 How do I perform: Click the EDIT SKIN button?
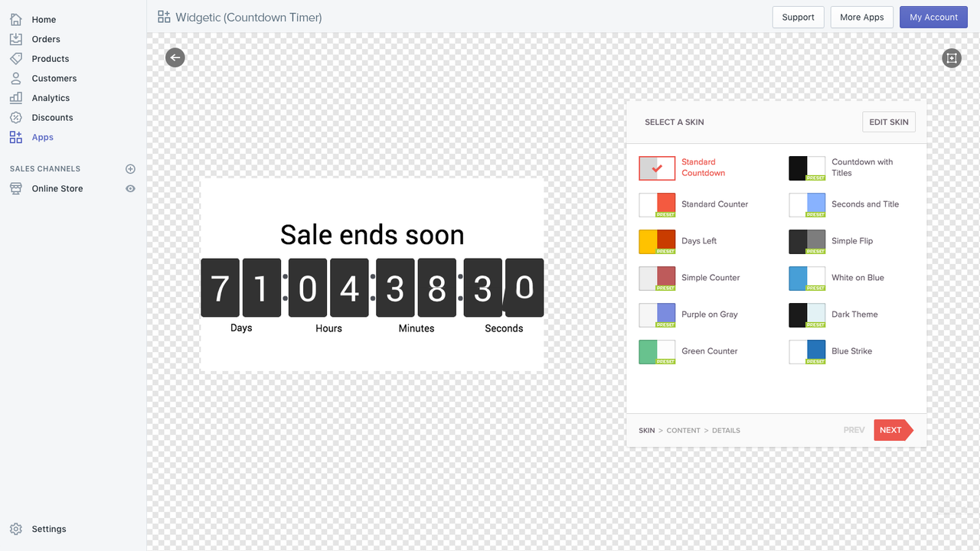coord(888,121)
